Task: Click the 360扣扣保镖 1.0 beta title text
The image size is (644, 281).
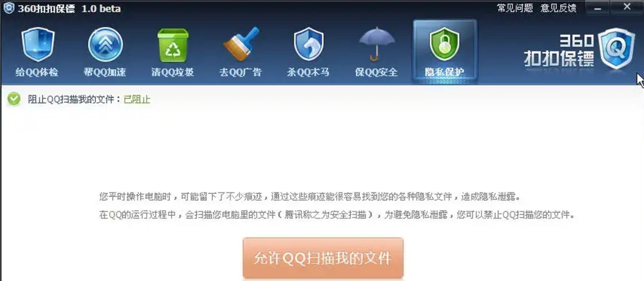Action: (69, 8)
